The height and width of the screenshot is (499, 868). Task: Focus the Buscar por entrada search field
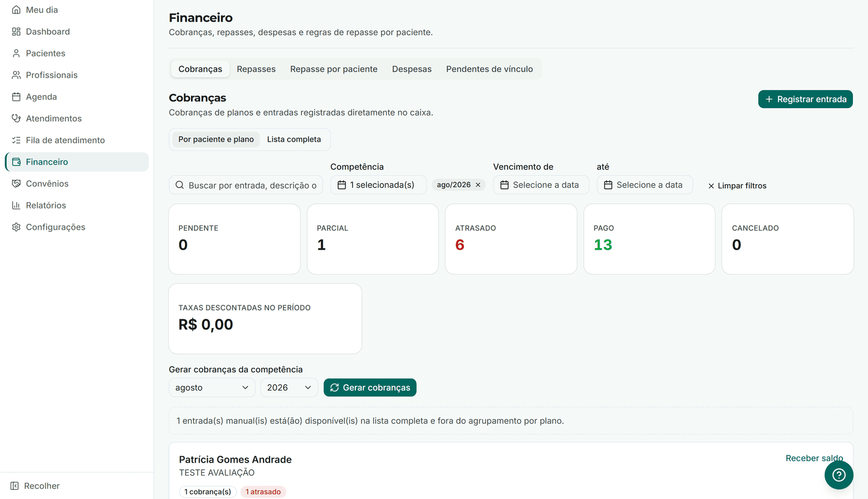pyautogui.click(x=246, y=185)
